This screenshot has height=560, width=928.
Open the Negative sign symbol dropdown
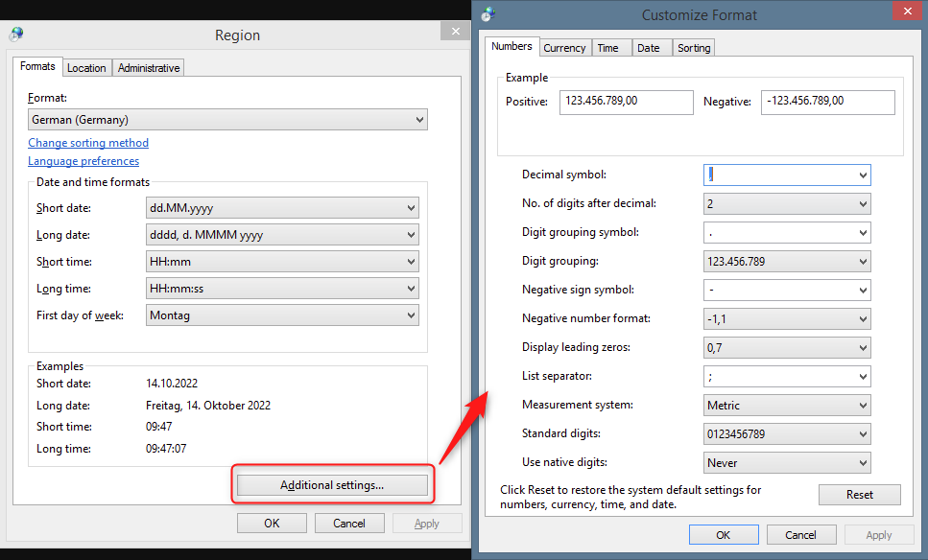pos(787,290)
